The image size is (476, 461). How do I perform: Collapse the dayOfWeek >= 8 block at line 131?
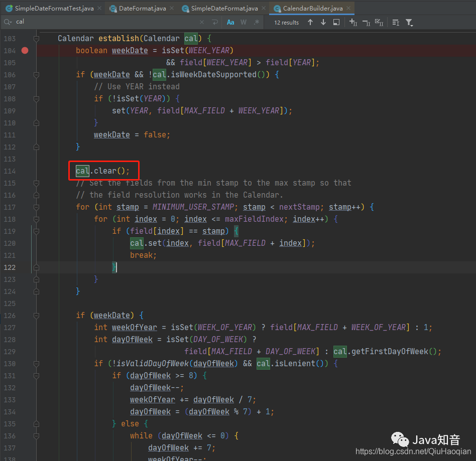click(x=36, y=376)
